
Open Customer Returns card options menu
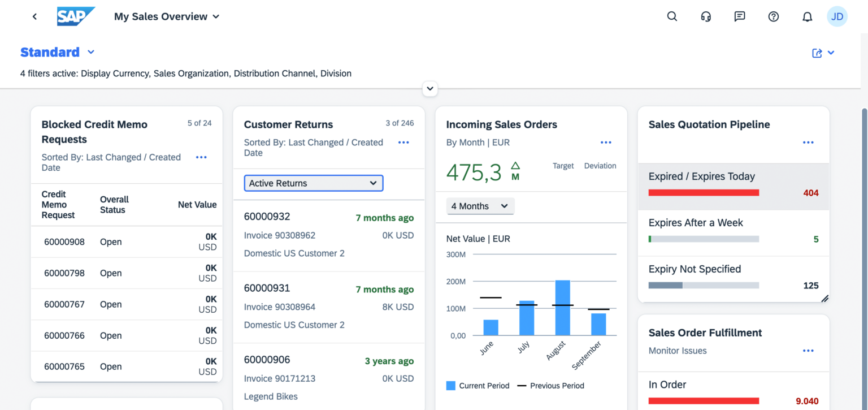point(403,143)
